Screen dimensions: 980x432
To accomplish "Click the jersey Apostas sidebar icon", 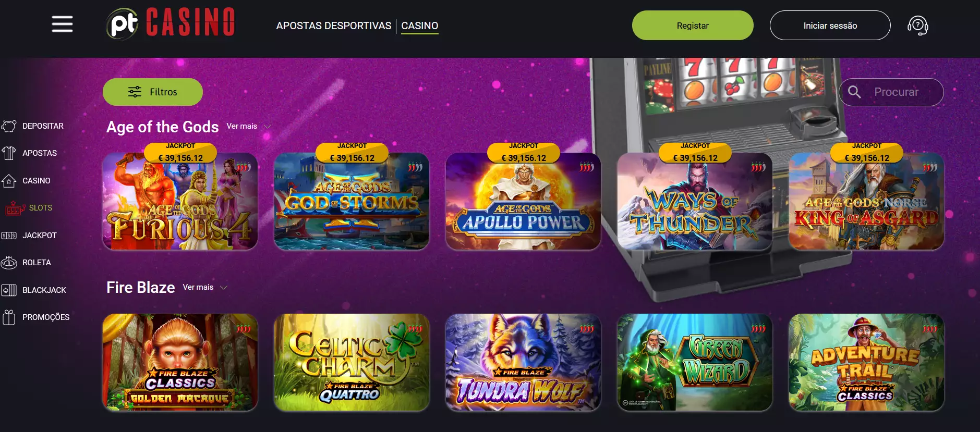I will (9, 153).
